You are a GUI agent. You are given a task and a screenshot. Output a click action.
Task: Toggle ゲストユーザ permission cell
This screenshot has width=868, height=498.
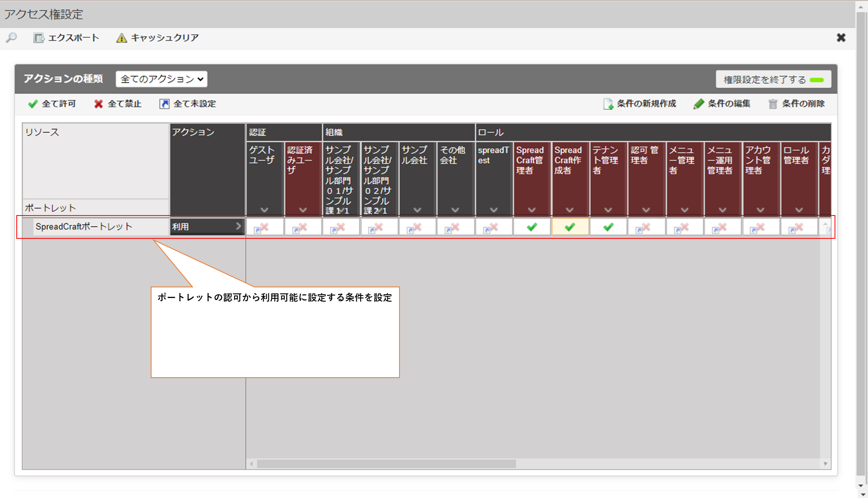[x=264, y=227]
